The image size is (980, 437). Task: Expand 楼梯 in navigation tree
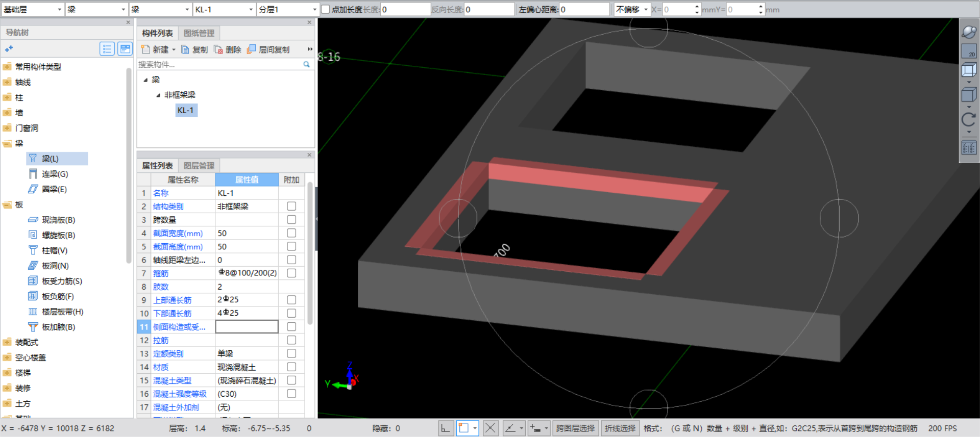click(x=7, y=373)
